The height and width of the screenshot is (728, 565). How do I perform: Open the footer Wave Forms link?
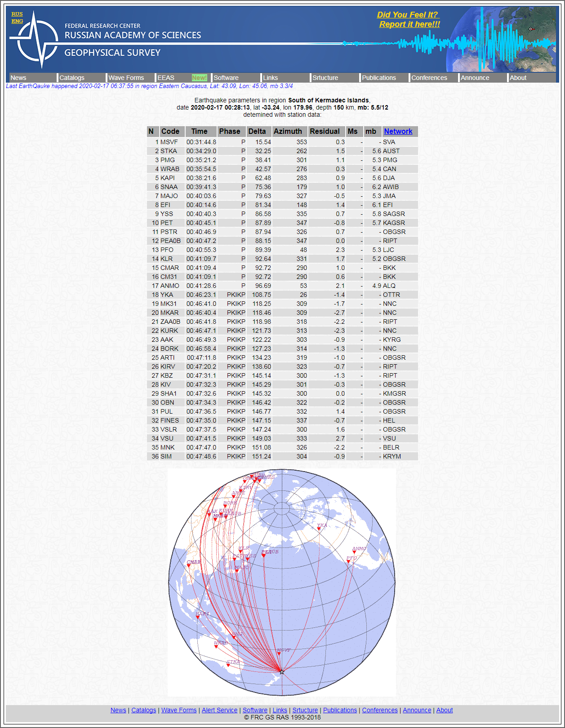pyautogui.click(x=179, y=710)
